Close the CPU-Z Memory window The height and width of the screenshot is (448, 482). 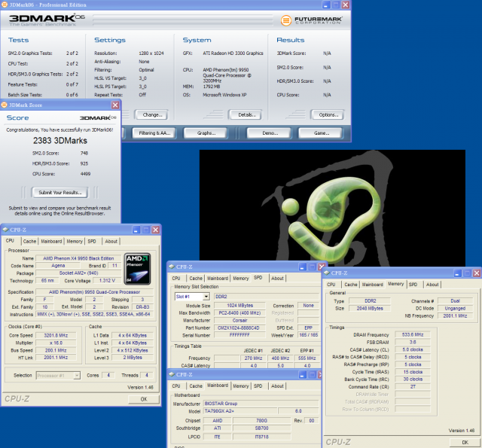click(477, 273)
